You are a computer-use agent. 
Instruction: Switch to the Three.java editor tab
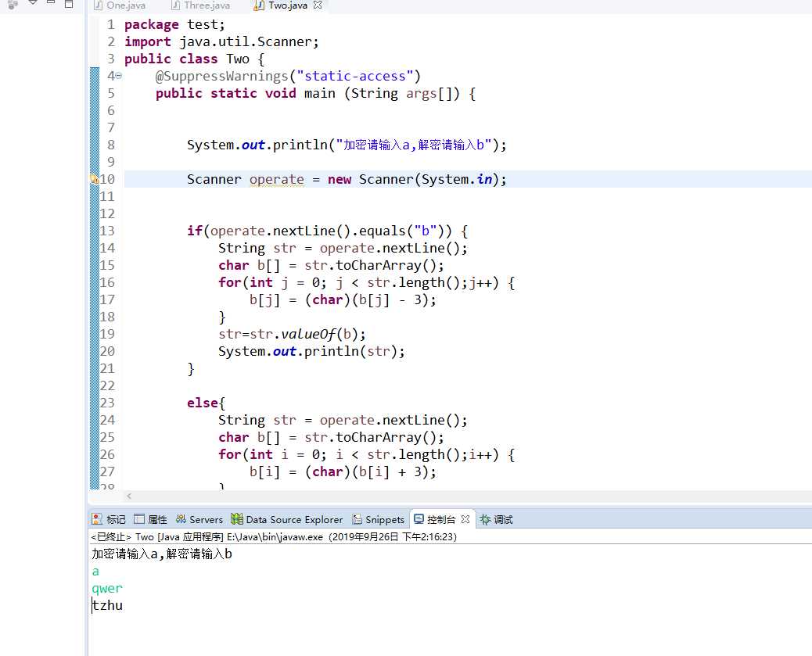tap(200, 5)
